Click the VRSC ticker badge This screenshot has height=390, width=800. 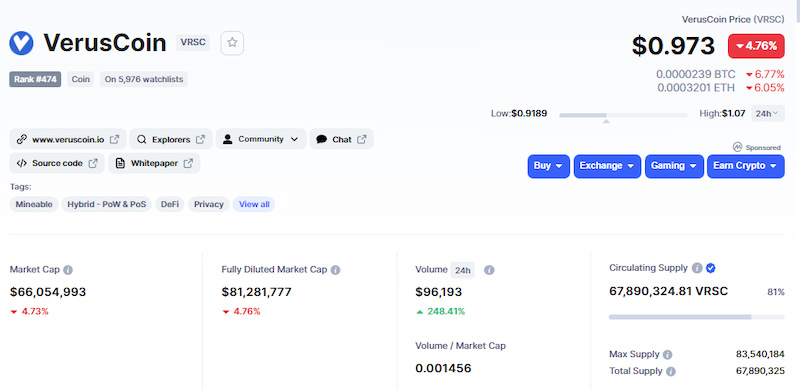coord(193,42)
